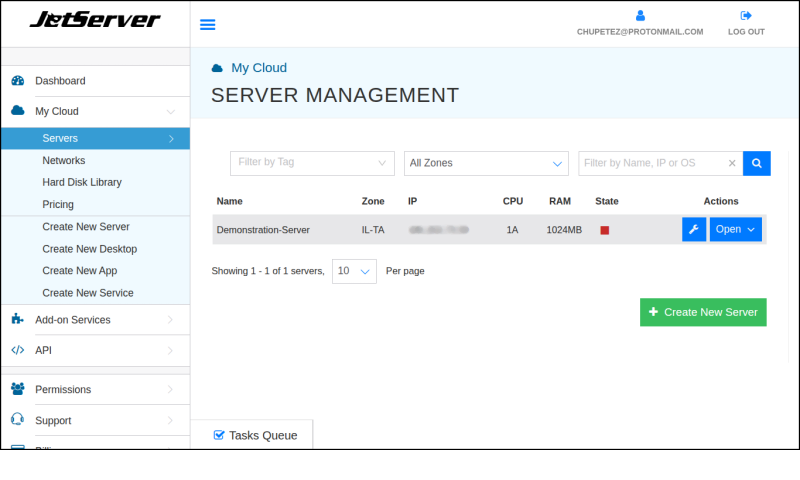
Task: Click the Tasks Queue checkbox icon
Action: click(x=219, y=435)
